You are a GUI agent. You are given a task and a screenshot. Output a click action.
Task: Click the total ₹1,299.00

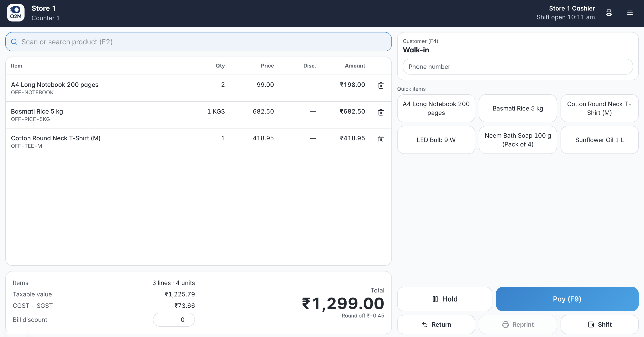pyautogui.click(x=343, y=303)
